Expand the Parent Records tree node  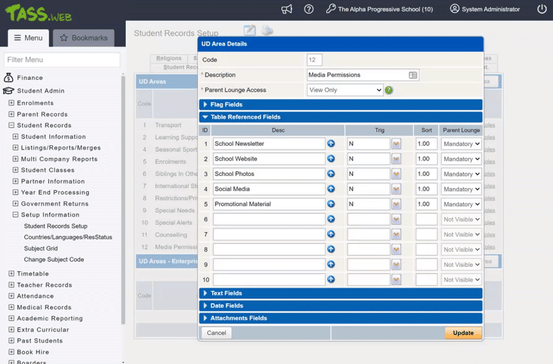tap(11, 114)
